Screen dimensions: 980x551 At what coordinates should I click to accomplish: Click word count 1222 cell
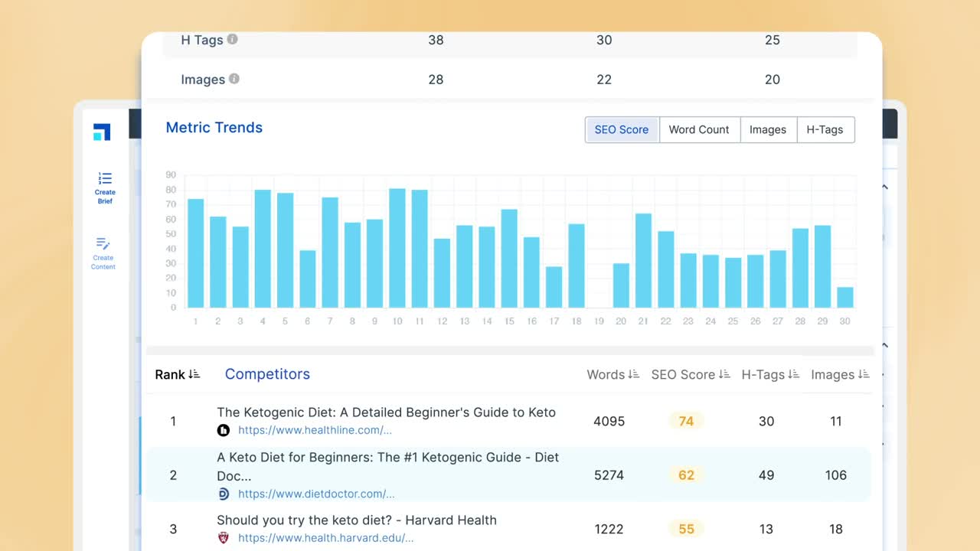pos(609,529)
